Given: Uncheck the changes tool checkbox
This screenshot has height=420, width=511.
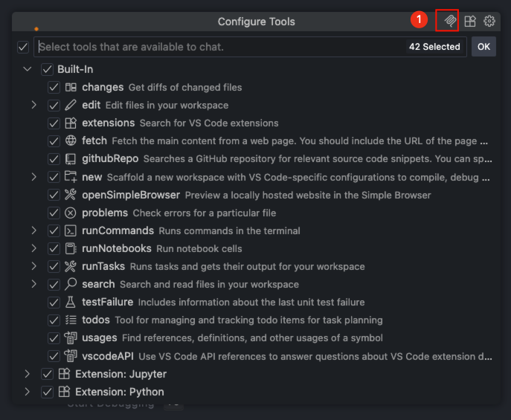Looking at the screenshot, I should click(54, 87).
